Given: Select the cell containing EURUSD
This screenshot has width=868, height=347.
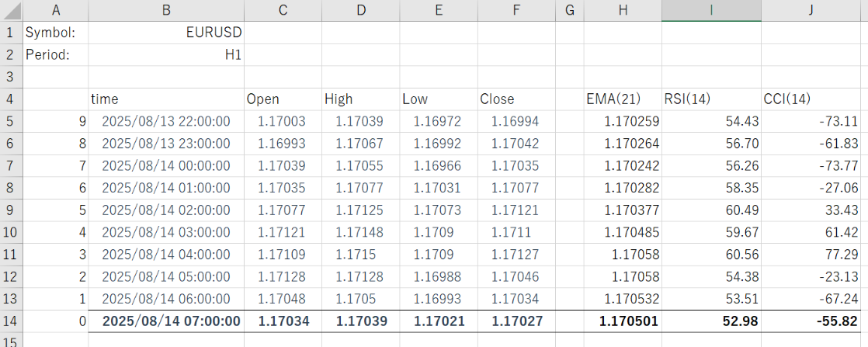Looking at the screenshot, I should coord(166,33).
